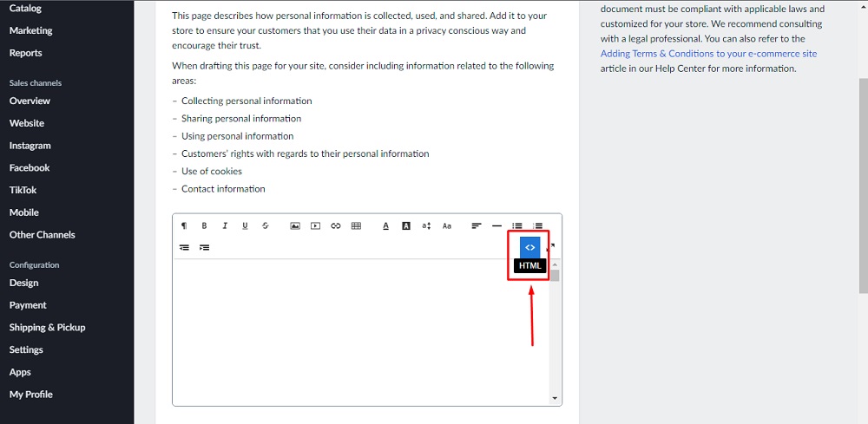Image resolution: width=868 pixels, height=424 pixels.
Task: Open Payment configuration in the sidebar
Action: [x=28, y=305]
